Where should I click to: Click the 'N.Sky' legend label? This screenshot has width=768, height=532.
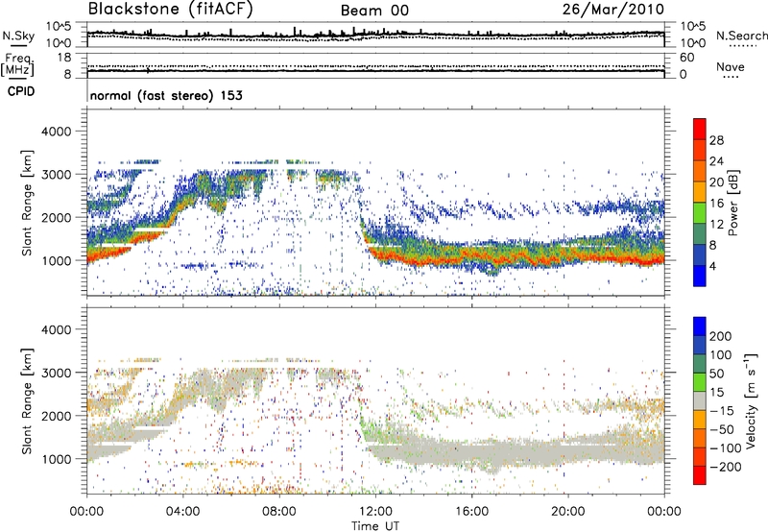click(18, 36)
